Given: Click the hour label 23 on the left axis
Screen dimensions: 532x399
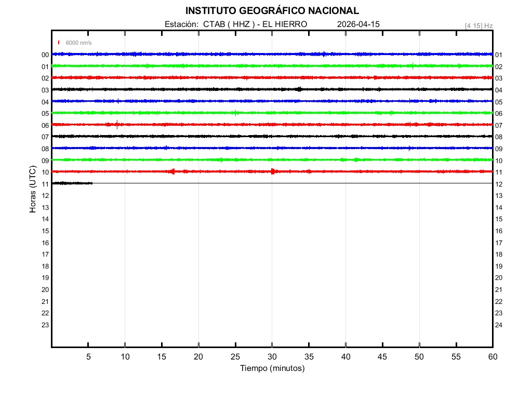Looking at the screenshot, I should [45, 325].
